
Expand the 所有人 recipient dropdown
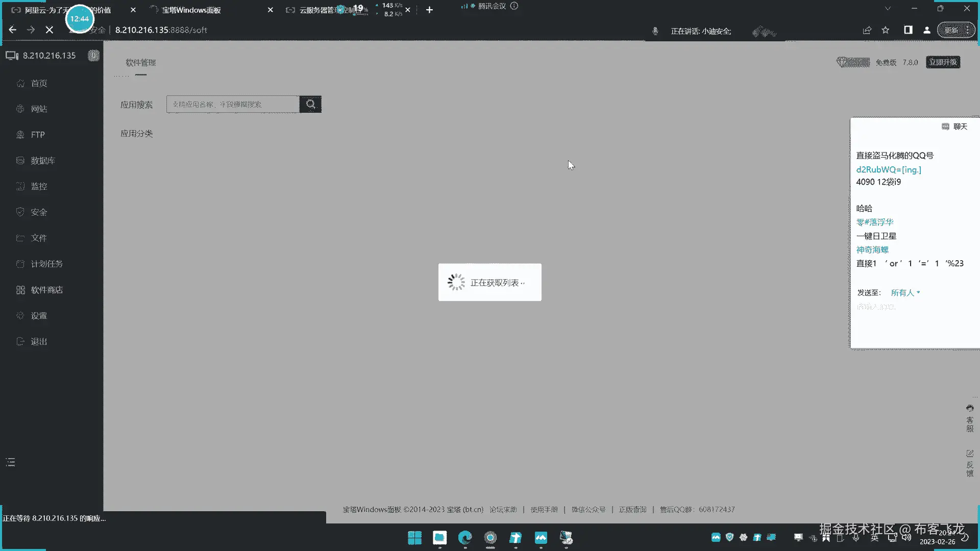(905, 293)
